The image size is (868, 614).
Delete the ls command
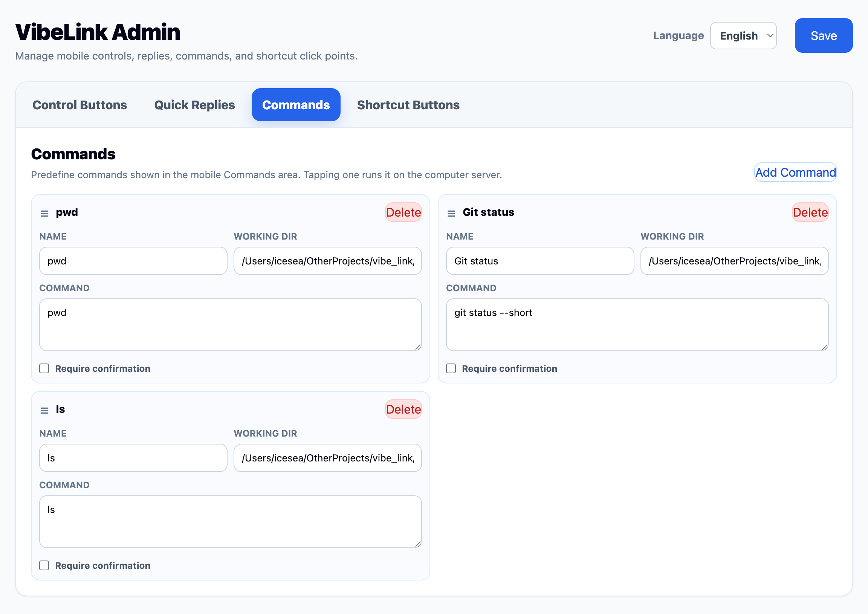pyautogui.click(x=403, y=409)
